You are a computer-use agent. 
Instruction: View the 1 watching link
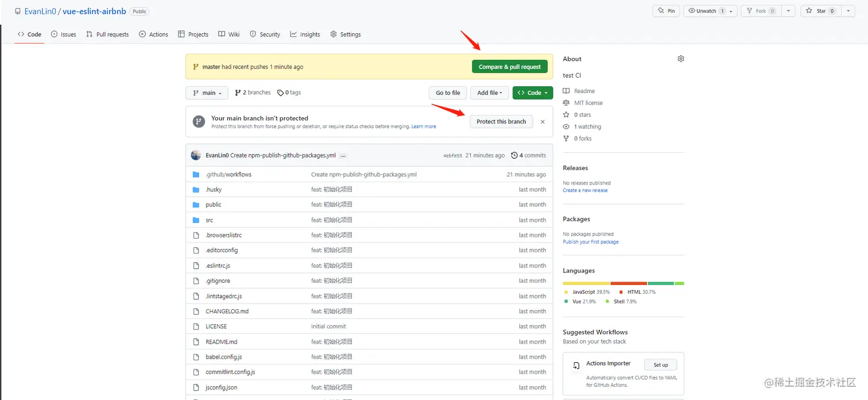582,126
